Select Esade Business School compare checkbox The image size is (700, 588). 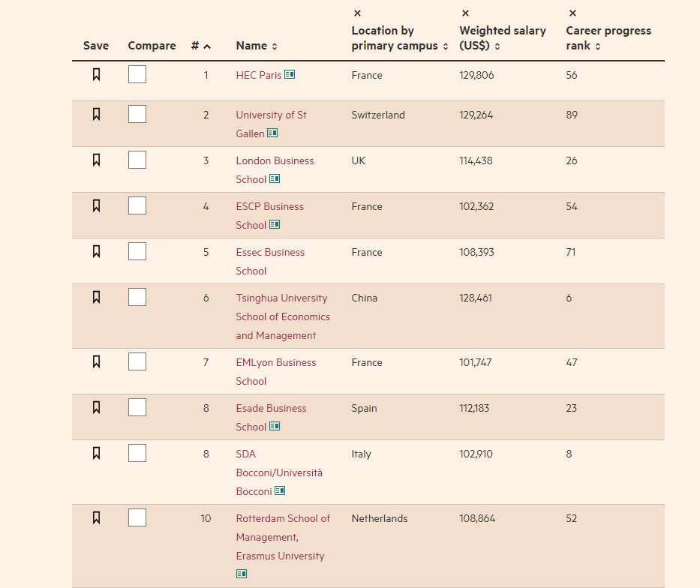point(137,407)
